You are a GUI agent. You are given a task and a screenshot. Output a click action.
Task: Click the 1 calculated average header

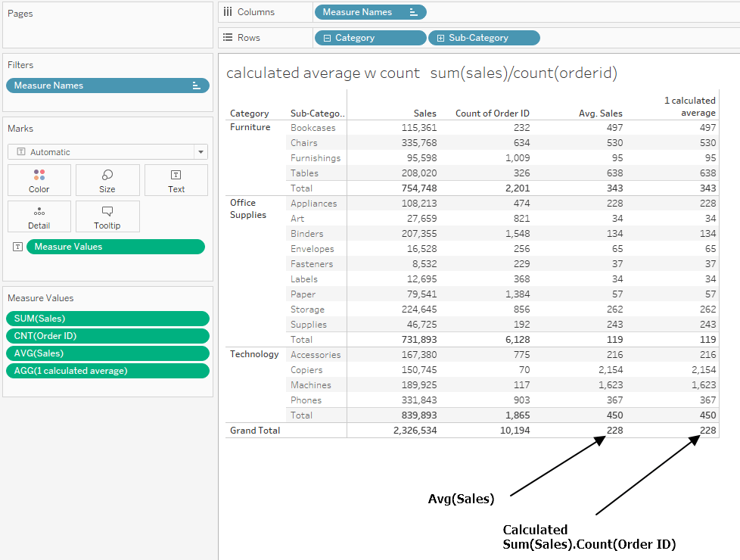(689, 107)
